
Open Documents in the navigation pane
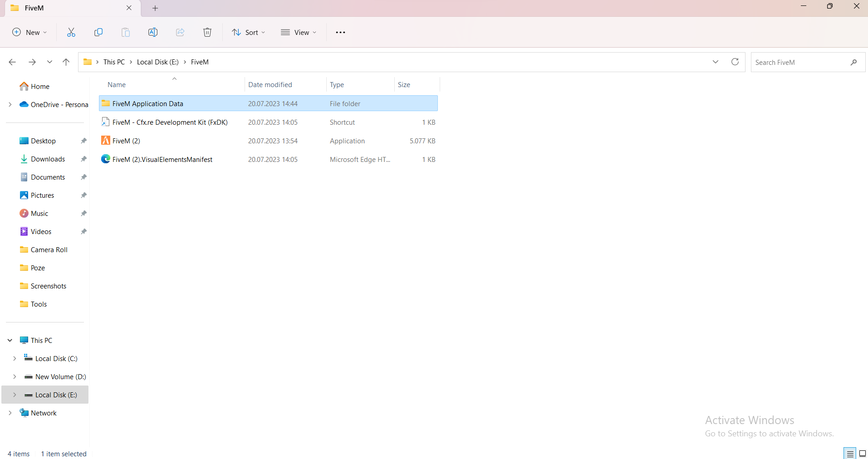click(48, 177)
